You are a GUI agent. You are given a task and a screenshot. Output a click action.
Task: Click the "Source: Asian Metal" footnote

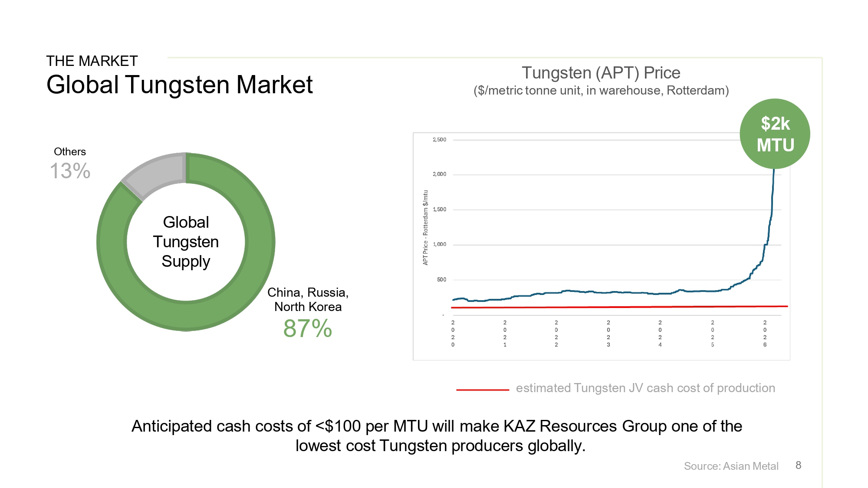(731, 466)
